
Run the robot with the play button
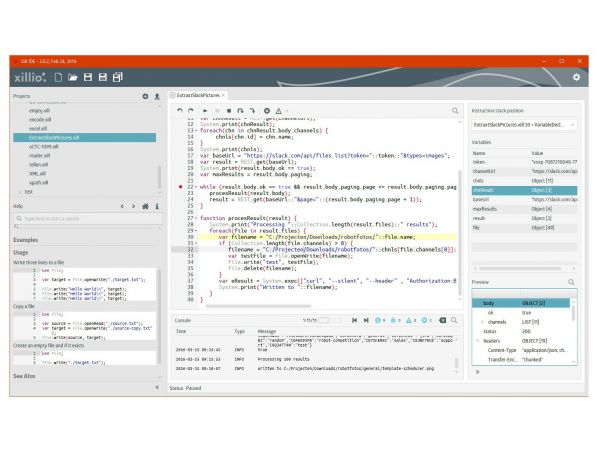pos(205,111)
